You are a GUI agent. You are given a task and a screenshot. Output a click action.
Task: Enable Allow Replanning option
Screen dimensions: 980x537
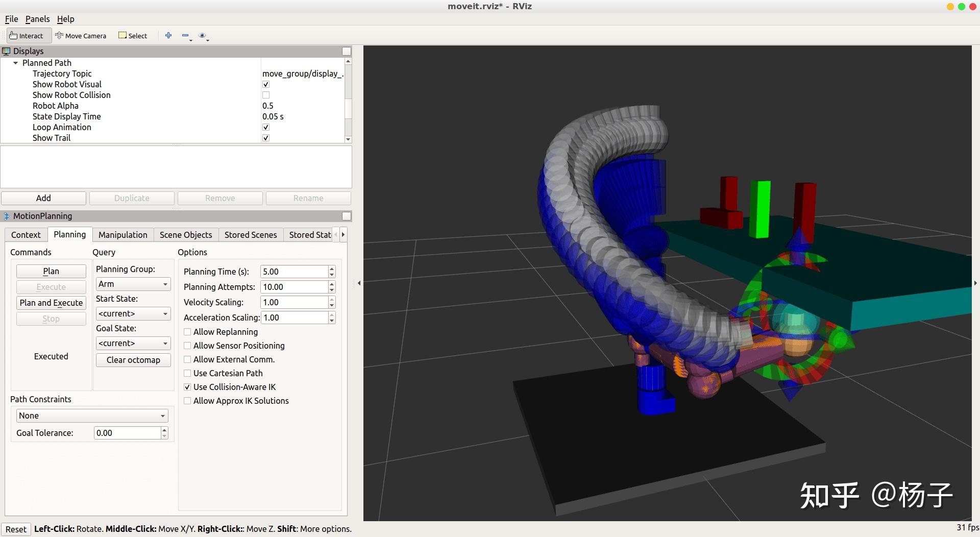(x=187, y=332)
